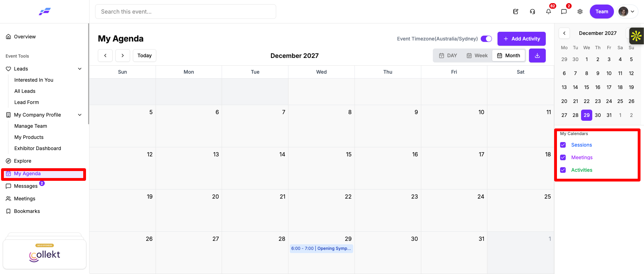Go to next month in main calendar
This screenshot has height=274, width=644.
(x=123, y=55)
